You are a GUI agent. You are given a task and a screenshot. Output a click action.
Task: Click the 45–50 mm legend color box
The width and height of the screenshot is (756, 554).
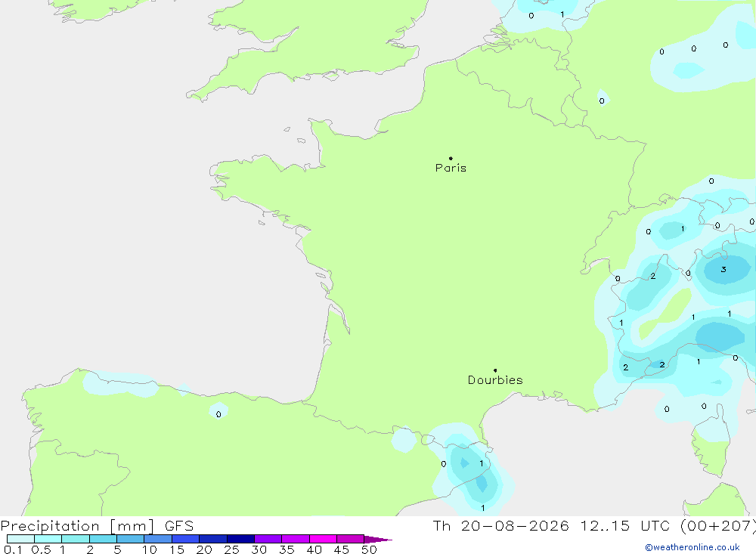tap(351, 539)
